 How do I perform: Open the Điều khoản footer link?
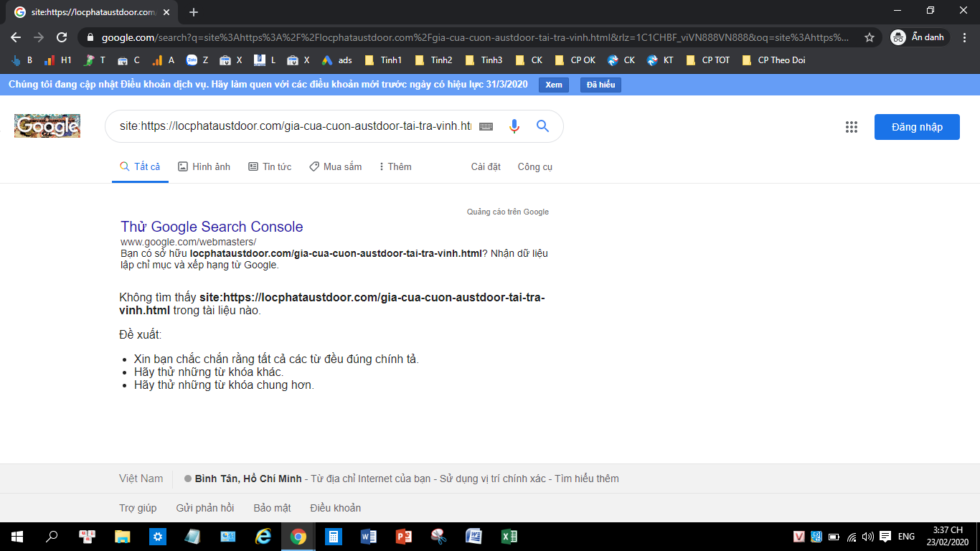click(336, 508)
